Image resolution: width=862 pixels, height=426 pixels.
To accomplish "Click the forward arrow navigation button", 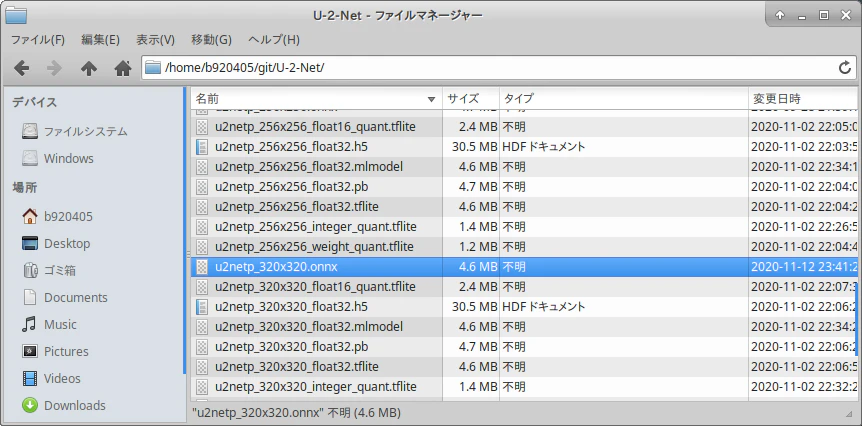I will click(54, 68).
